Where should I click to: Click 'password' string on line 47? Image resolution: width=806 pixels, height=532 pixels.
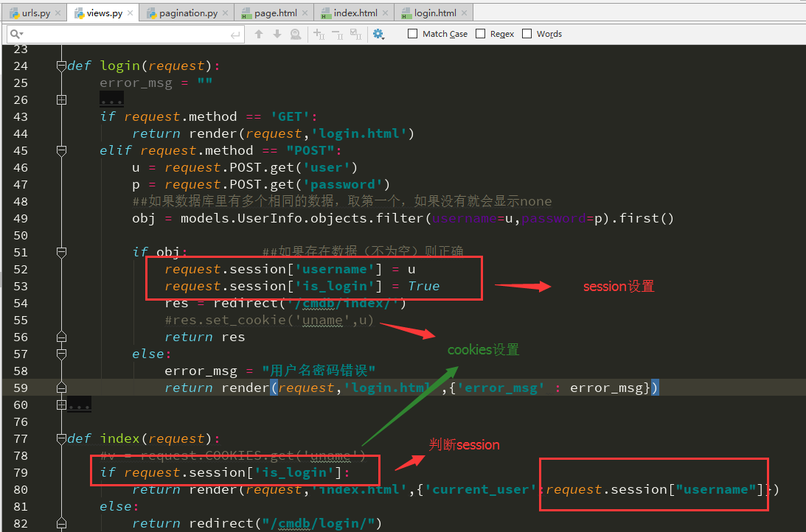click(342, 184)
